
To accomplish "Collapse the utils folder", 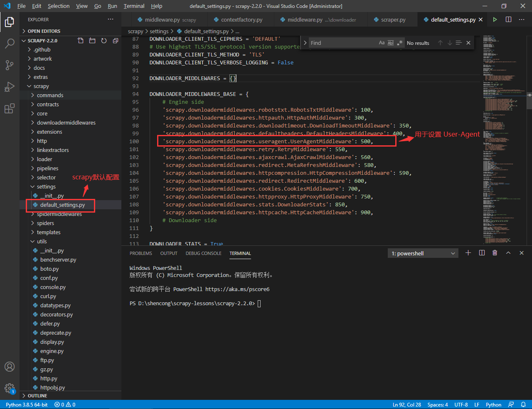I will coord(70,241).
